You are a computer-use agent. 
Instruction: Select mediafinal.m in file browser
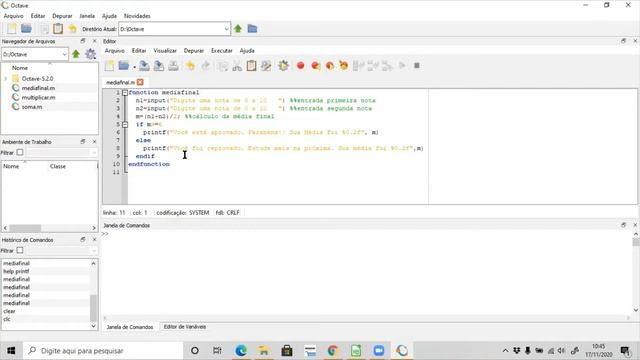tap(38, 88)
